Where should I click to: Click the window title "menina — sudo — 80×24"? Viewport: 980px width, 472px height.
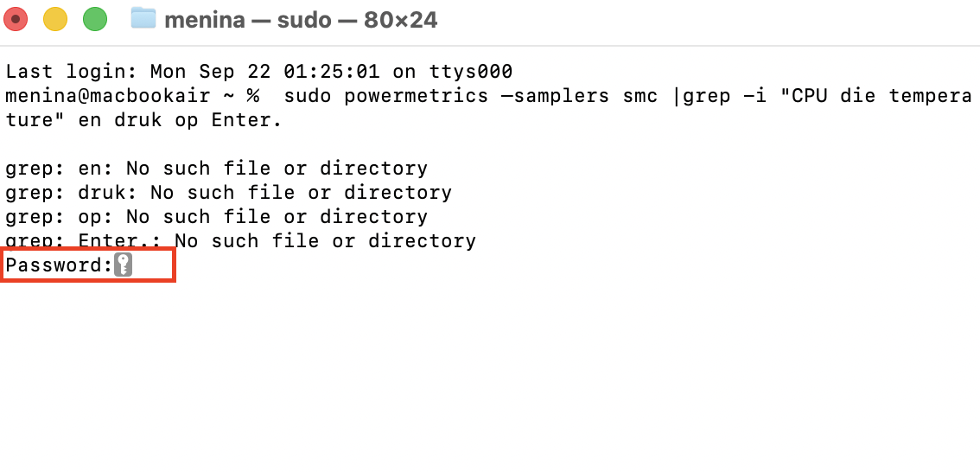click(x=301, y=19)
